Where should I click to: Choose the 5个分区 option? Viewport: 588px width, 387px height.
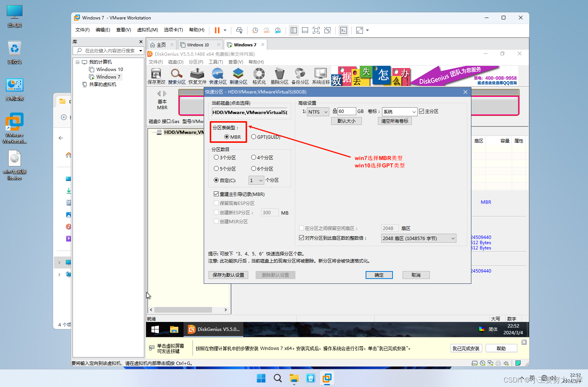point(225,169)
